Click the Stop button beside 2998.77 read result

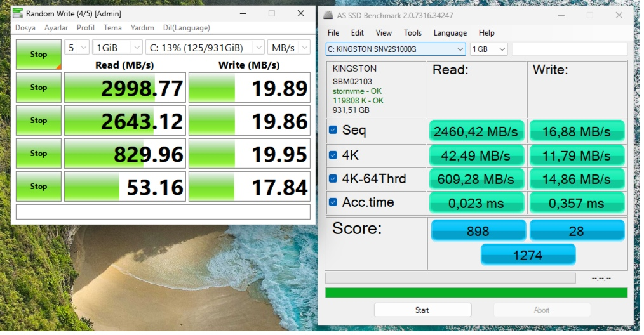tap(39, 88)
